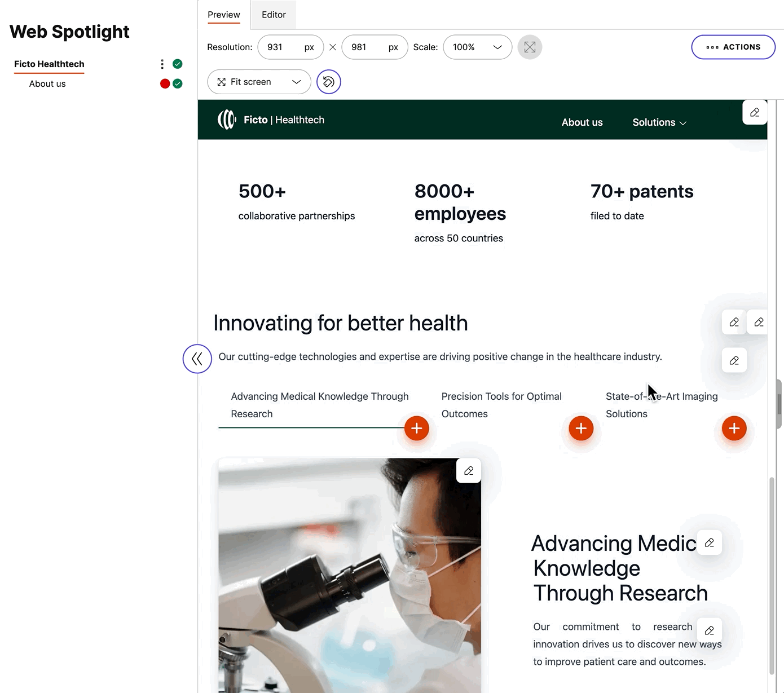Switch to the Editor tab
The width and height of the screenshot is (784, 693).
tap(273, 15)
